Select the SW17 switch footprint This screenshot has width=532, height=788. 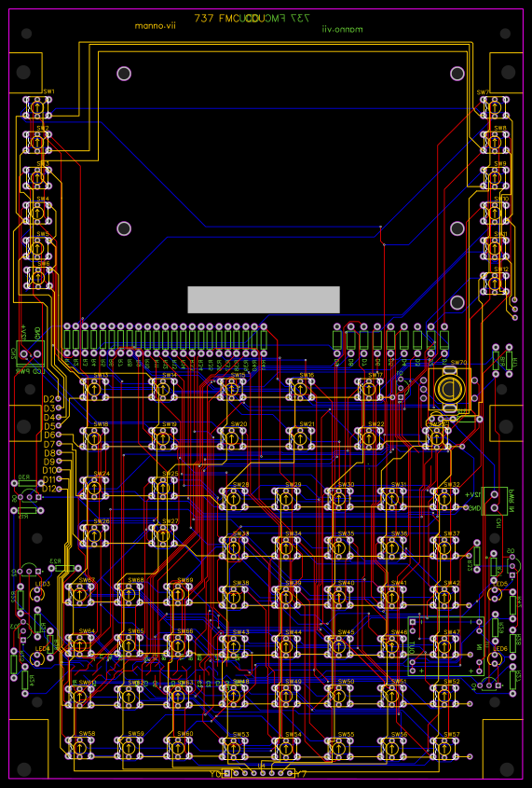tap(369, 389)
